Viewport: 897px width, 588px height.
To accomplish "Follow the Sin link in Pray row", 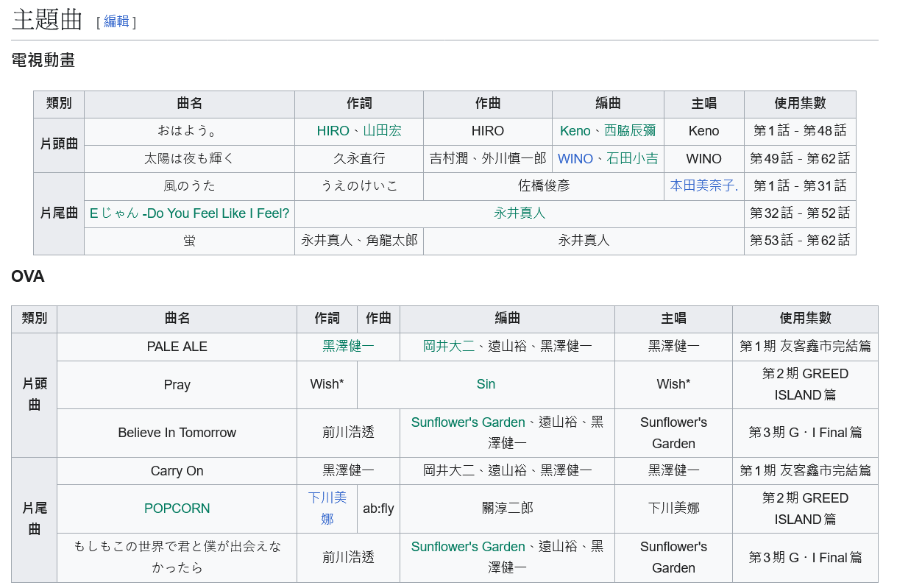I will coord(486,384).
